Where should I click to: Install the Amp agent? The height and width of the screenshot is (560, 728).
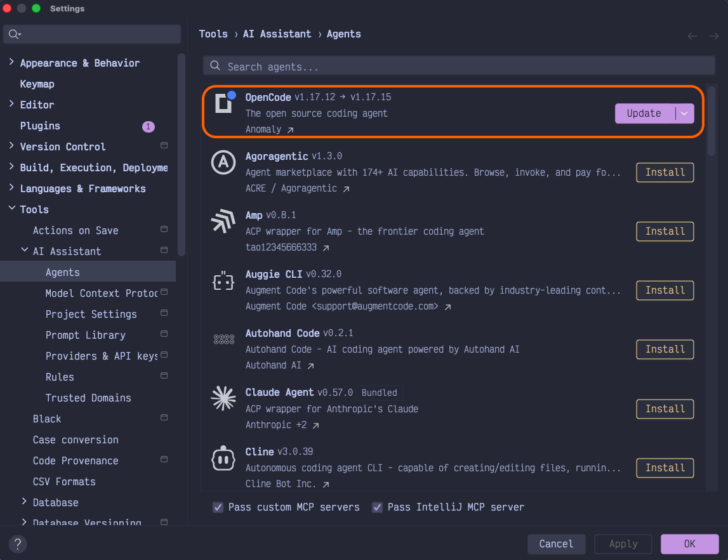(665, 231)
